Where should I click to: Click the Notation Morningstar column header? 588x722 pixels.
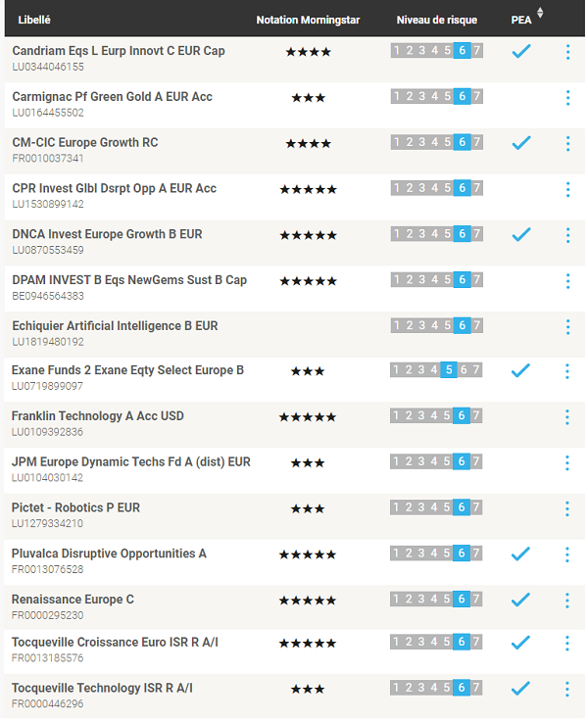[308, 20]
